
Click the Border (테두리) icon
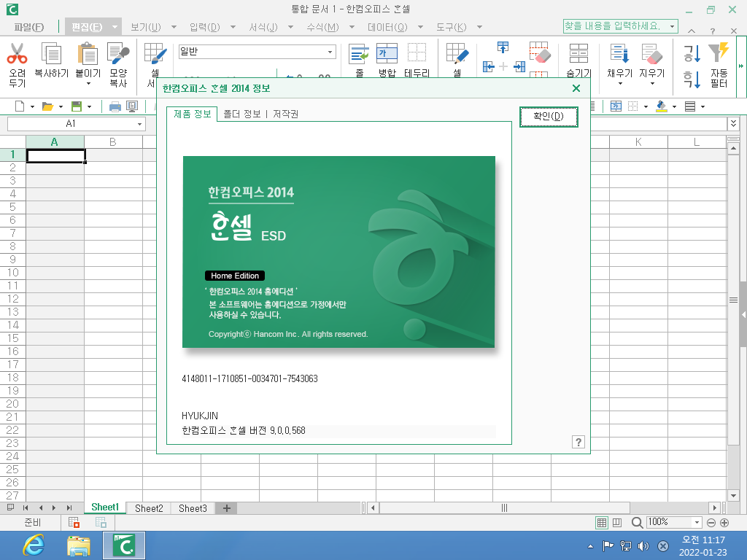click(417, 53)
